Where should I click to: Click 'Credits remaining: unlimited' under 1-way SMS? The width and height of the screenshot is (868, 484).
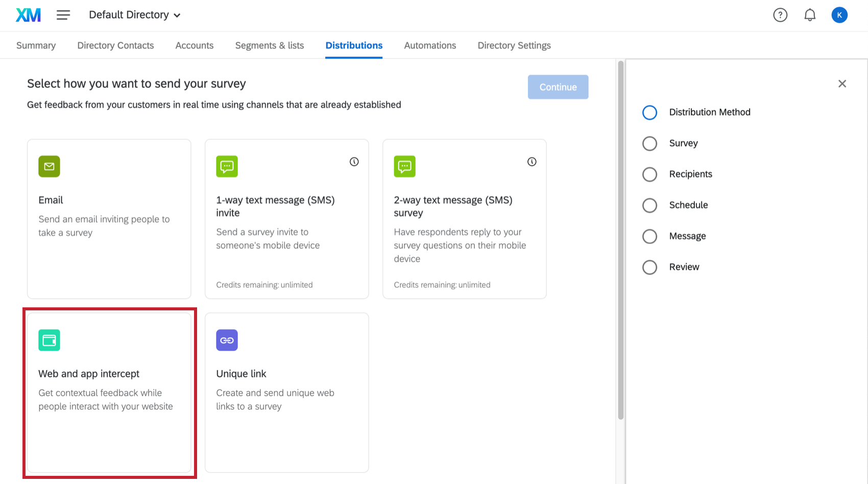tap(264, 285)
